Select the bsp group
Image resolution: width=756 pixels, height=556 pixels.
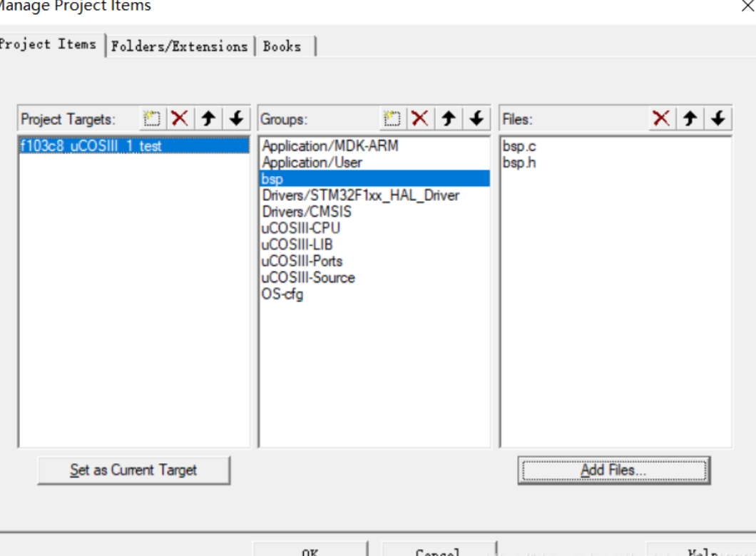[374, 179]
